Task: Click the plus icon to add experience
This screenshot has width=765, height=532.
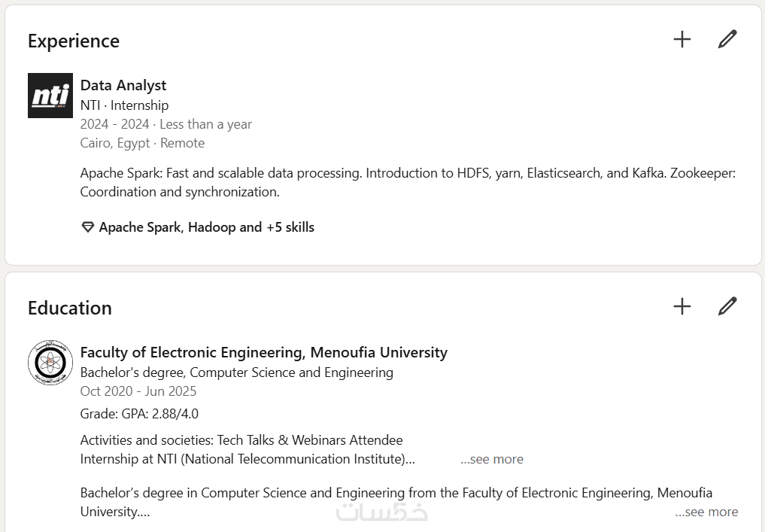Action: [x=682, y=39]
